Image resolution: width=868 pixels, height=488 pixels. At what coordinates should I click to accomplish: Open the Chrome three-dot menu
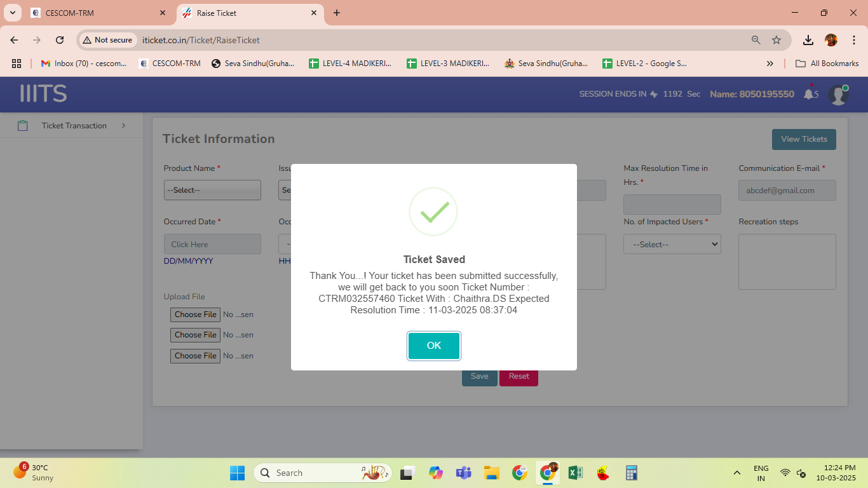(x=854, y=40)
